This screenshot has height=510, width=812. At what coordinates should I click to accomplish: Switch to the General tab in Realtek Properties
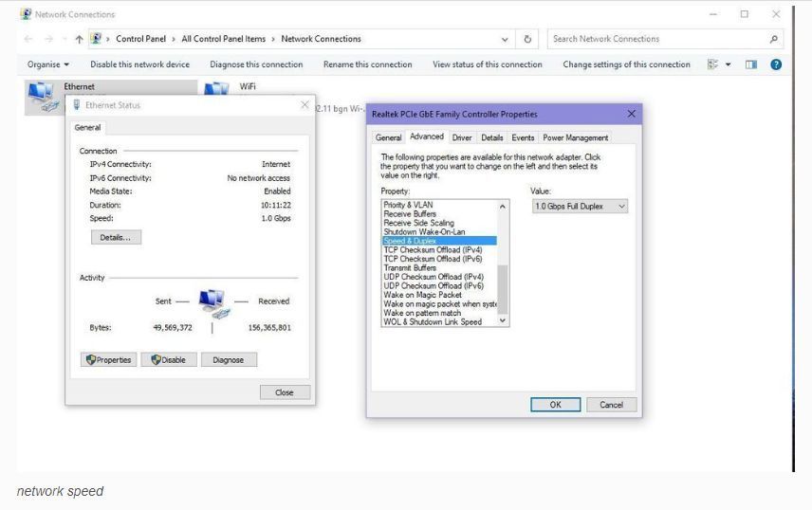388,137
